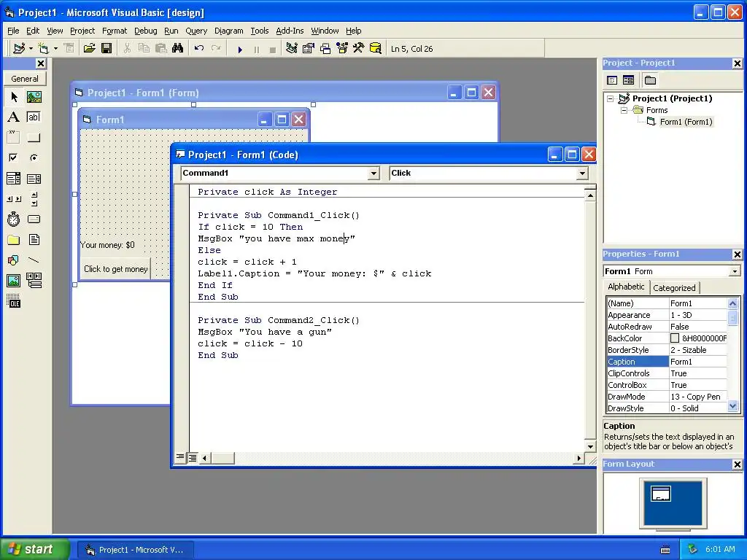Click the 'Click to get money' button
This screenshot has width=747, height=560.
pos(115,269)
